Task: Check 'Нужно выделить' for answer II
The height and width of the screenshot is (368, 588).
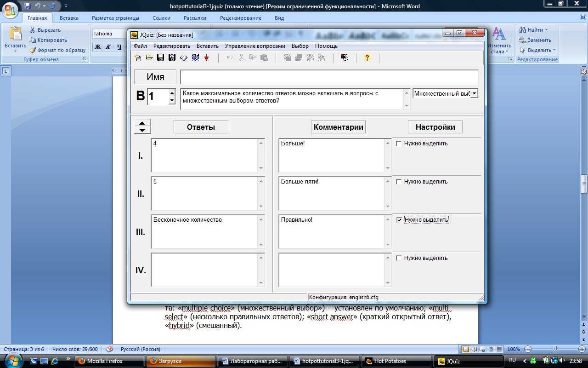Action: point(399,182)
